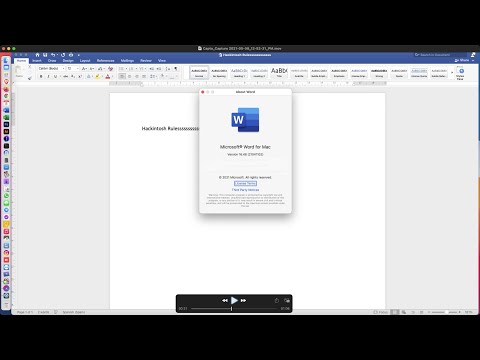
Task: Toggle Strikethrough formatting
Action: tap(66, 77)
